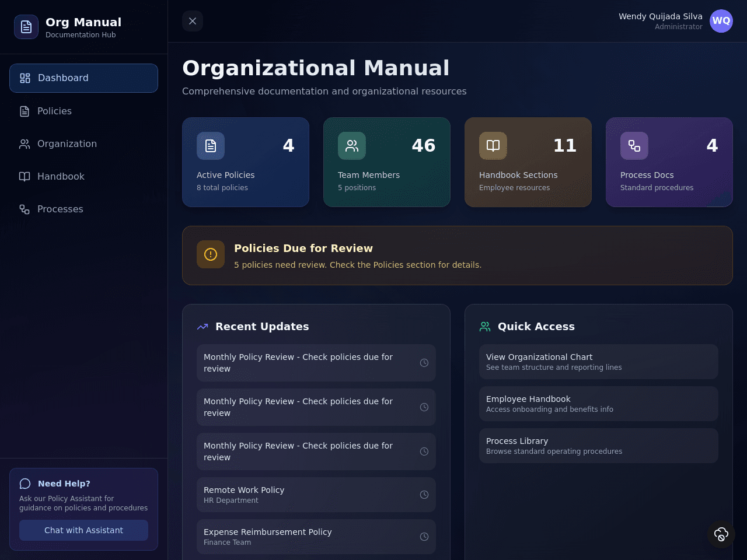The image size is (747, 560).
Task: Open the Expense Reimbursement Policy update
Action: [316, 537]
